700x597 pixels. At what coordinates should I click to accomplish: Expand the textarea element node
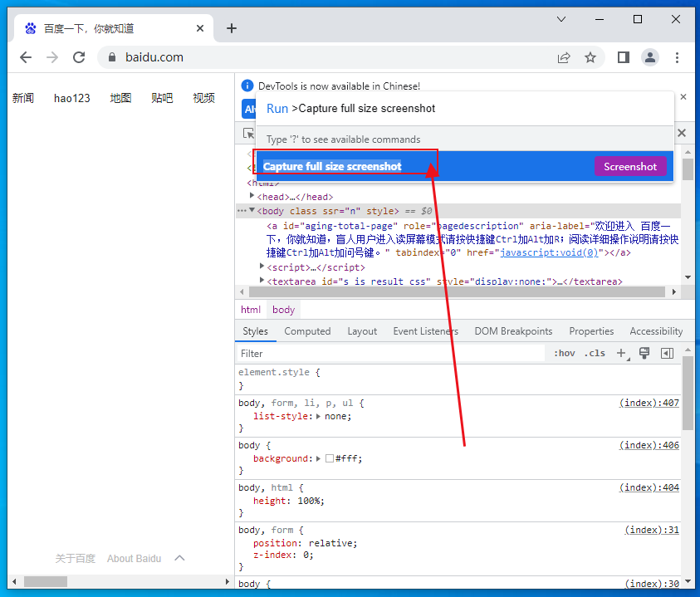click(x=262, y=281)
